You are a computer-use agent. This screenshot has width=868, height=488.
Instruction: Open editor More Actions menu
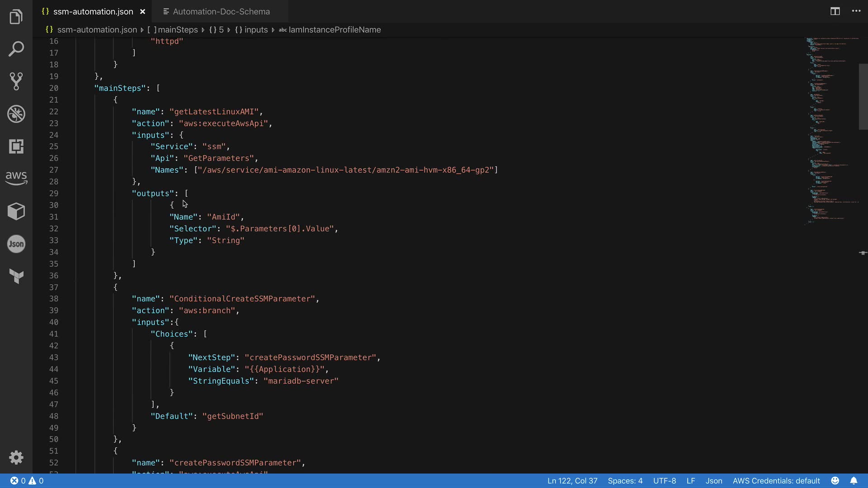(856, 11)
